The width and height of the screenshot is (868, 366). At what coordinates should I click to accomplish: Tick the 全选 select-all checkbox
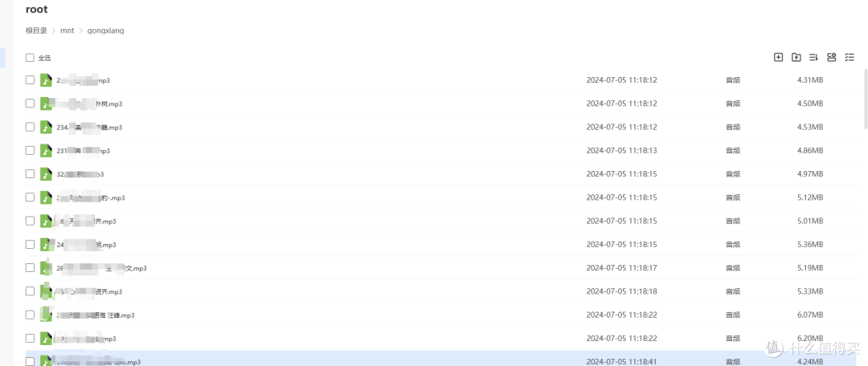tap(30, 58)
